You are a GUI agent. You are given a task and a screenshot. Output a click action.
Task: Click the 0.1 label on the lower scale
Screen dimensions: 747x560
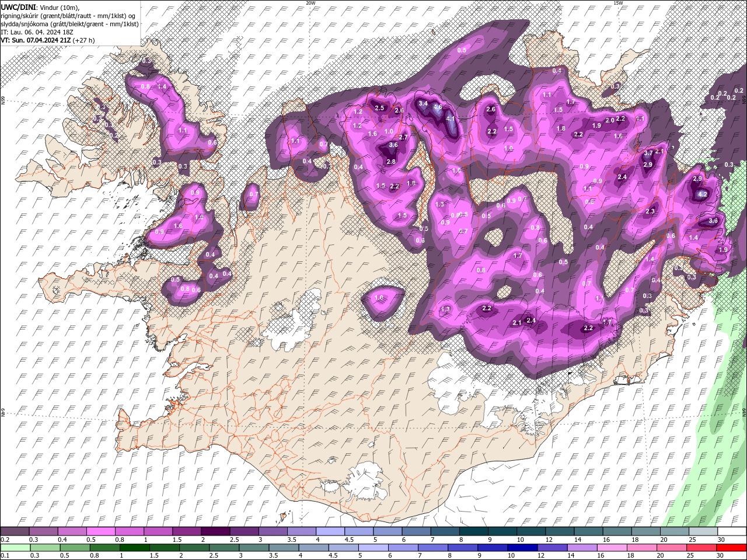point(5,556)
